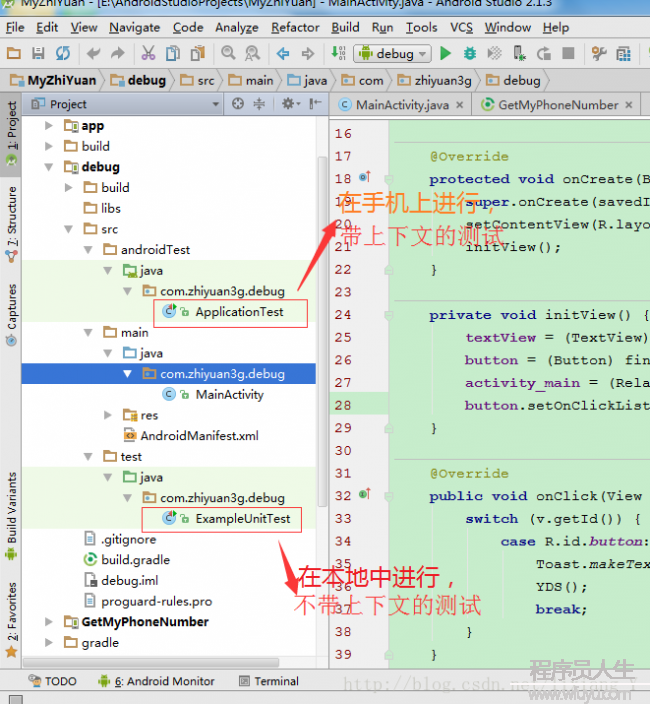Click the Cut scissors icon
Image resolution: width=650 pixels, height=704 pixels.
(x=148, y=53)
